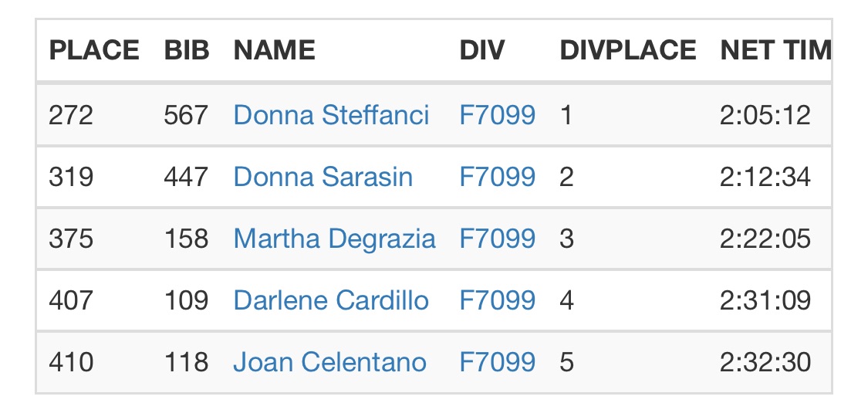
Task: Click Martha Degrazia's name link
Action: click(x=334, y=239)
